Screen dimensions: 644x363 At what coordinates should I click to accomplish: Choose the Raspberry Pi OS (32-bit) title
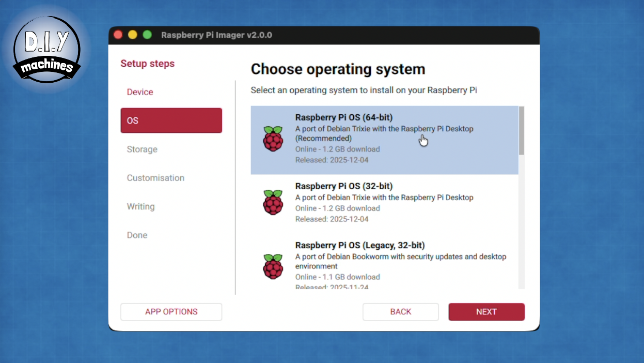(x=344, y=186)
